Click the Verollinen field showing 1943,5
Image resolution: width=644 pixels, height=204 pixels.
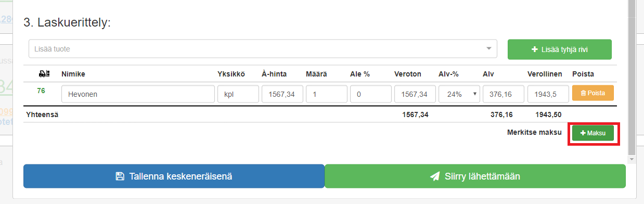(x=548, y=94)
